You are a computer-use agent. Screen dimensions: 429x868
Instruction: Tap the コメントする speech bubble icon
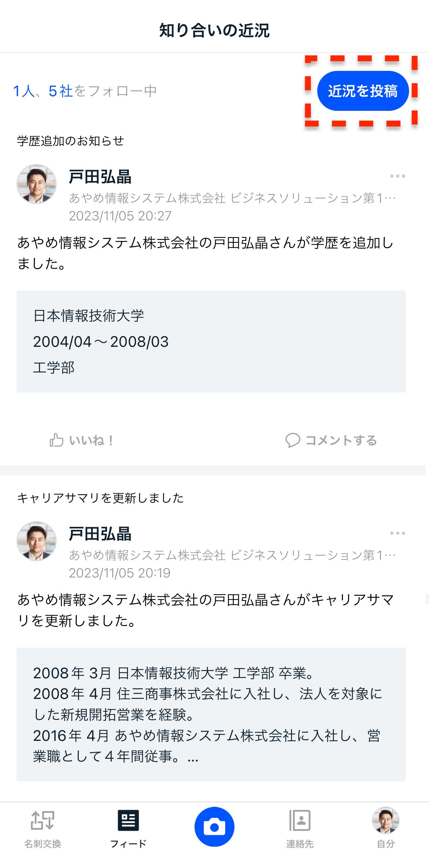tap(293, 440)
